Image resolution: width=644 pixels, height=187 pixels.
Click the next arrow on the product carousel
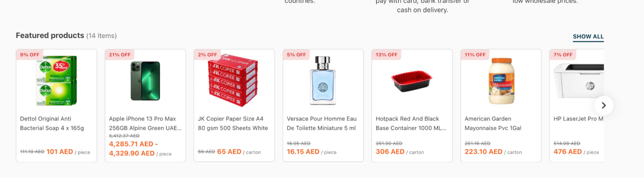(x=603, y=106)
